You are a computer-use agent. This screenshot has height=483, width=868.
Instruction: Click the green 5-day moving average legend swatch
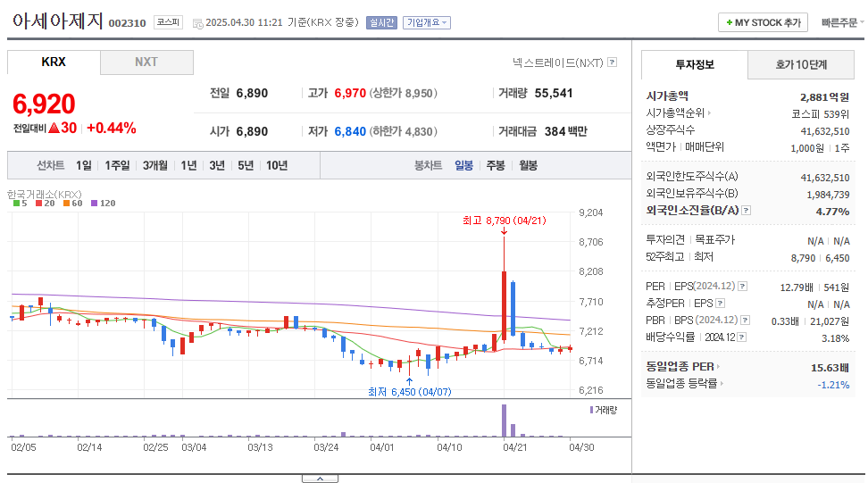[x=17, y=203]
